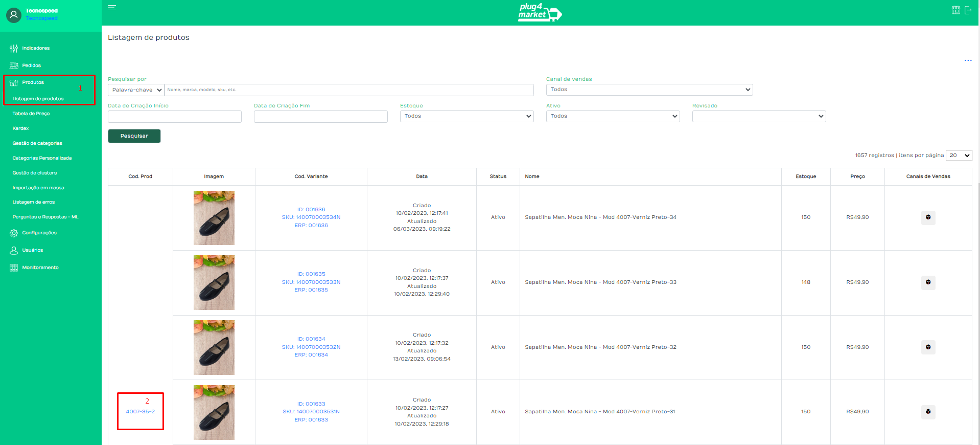The image size is (980, 445).
Task: Click the Tecnospeed username link
Action: coord(42,18)
